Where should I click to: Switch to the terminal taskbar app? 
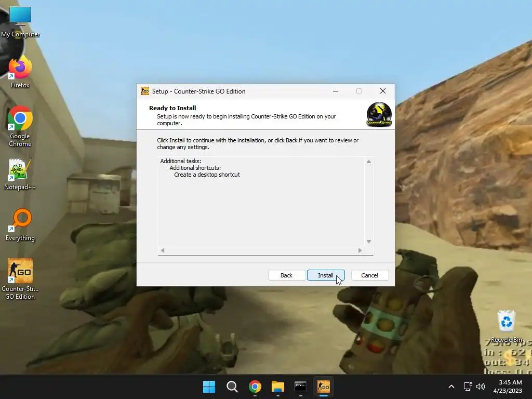click(x=301, y=387)
